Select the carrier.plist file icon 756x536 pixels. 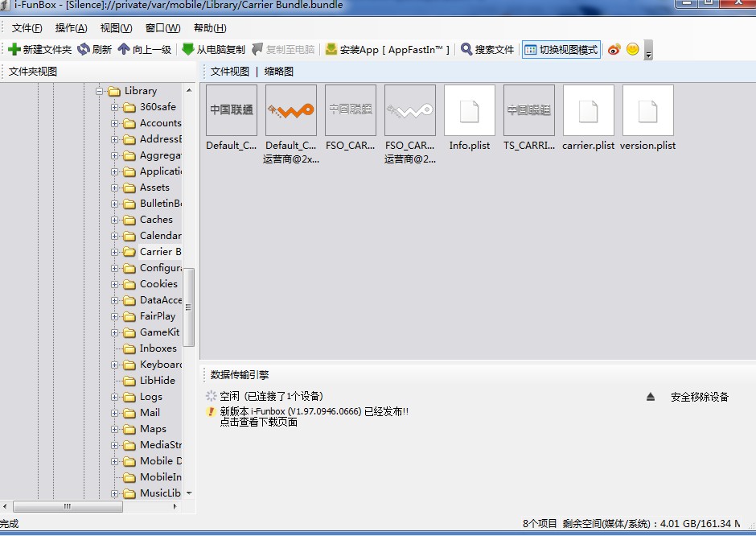(x=588, y=110)
